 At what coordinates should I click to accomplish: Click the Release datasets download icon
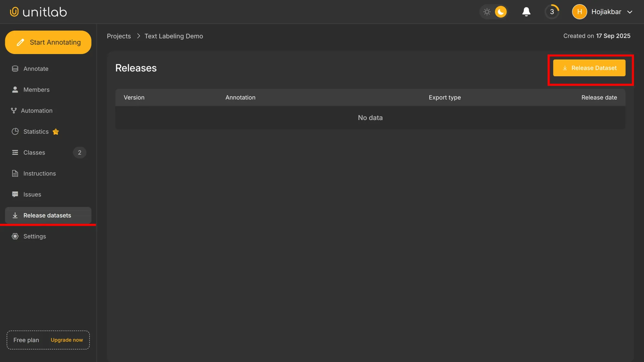(15, 215)
